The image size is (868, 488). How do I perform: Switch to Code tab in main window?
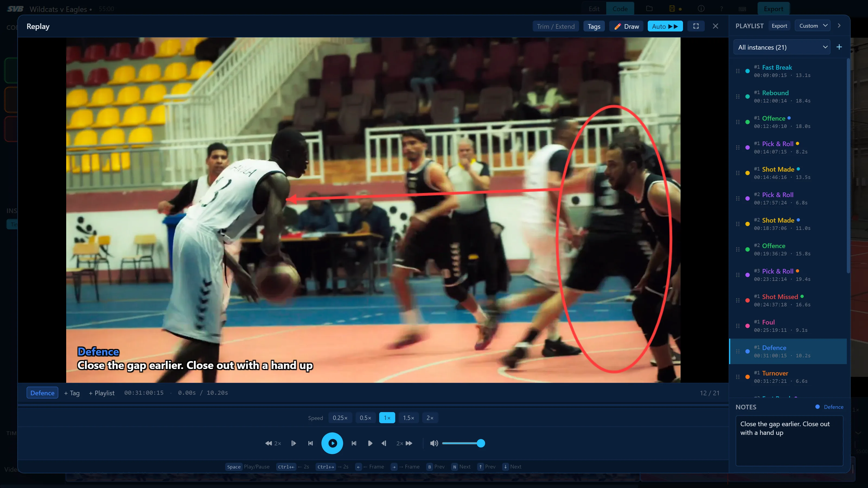pos(620,9)
